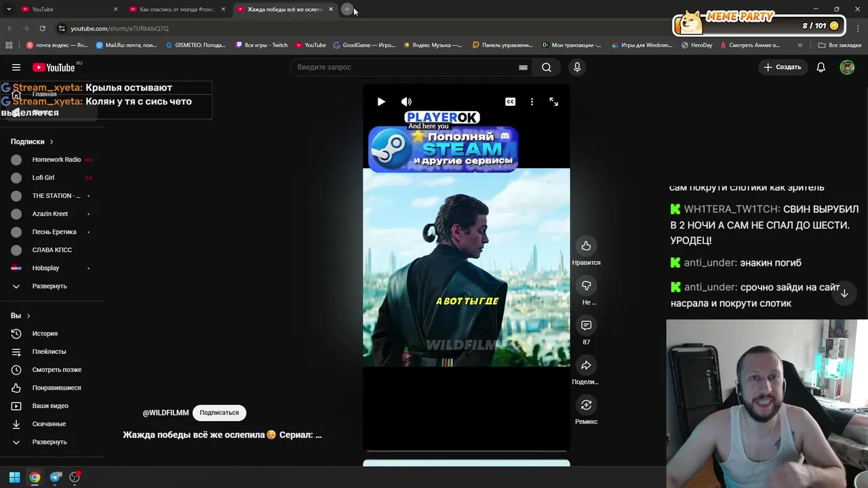Expand the Вы section chevron
Viewport: 868px width, 488px height.
pos(28,316)
